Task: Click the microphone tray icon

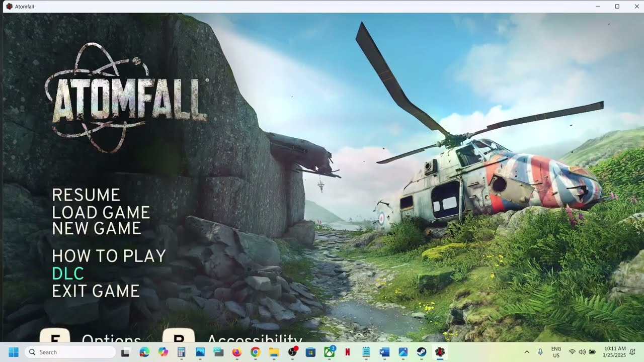Action: 540,352
